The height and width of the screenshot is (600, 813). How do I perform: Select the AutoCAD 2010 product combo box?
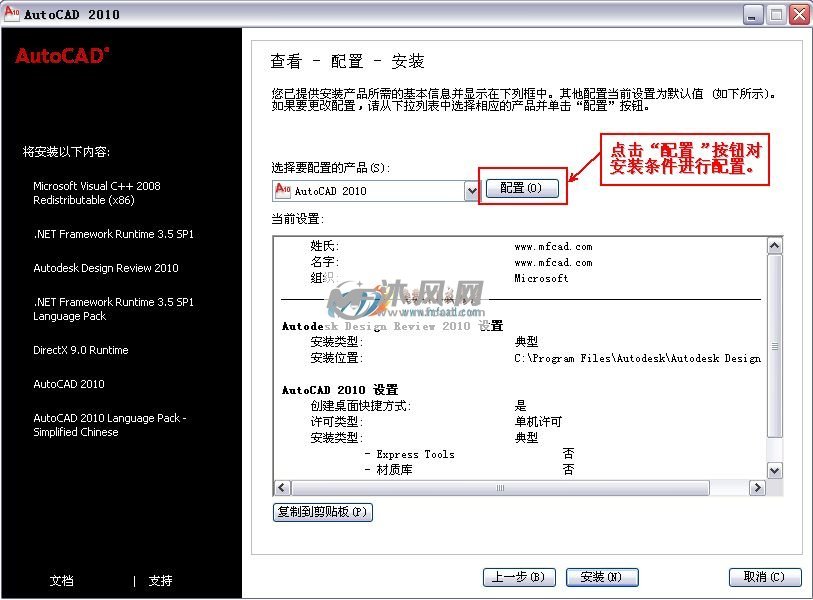coord(374,191)
